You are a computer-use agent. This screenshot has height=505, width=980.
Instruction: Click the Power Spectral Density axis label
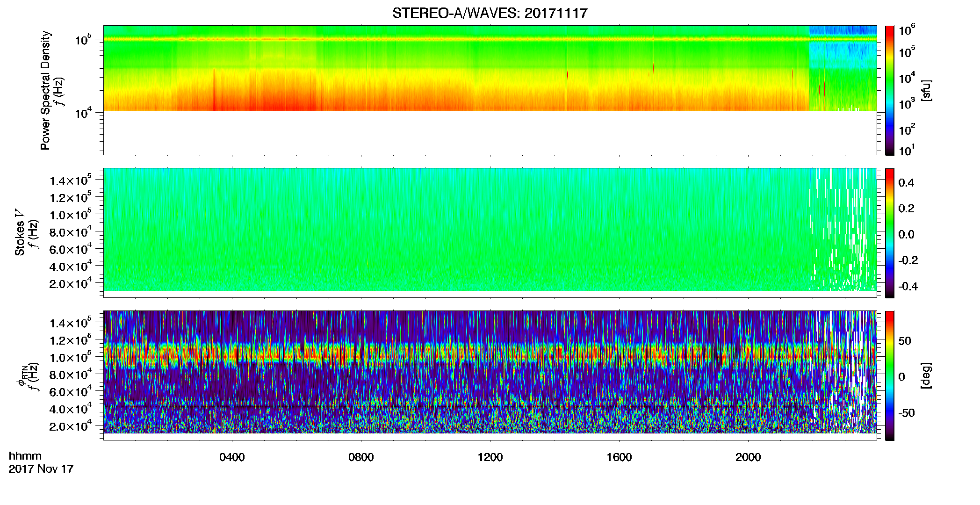45,90
